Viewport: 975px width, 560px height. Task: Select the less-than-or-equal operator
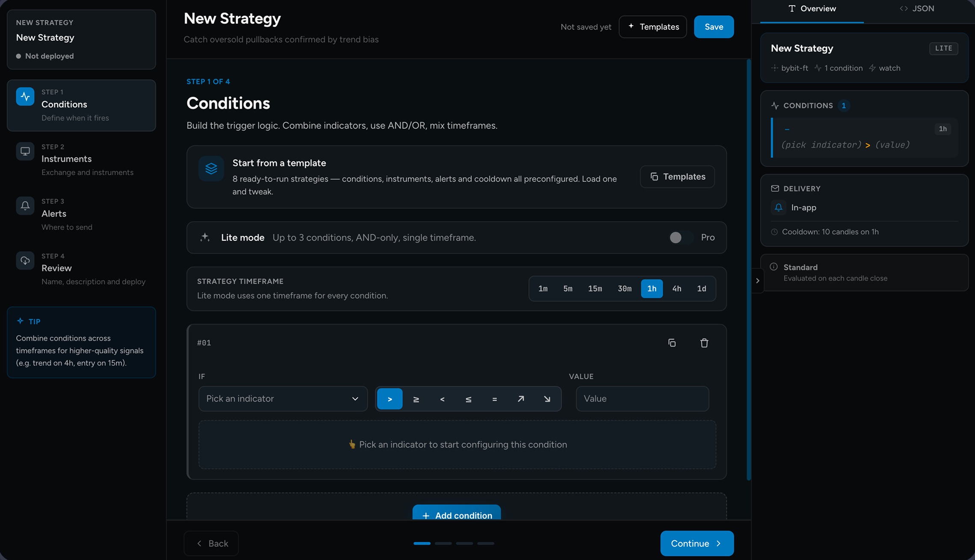[x=468, y=399]
